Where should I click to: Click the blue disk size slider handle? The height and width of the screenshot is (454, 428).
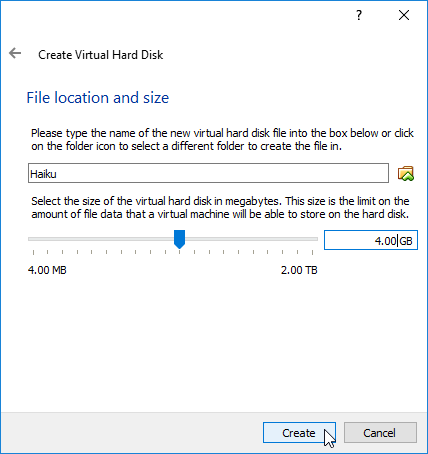tap(179, 239)
